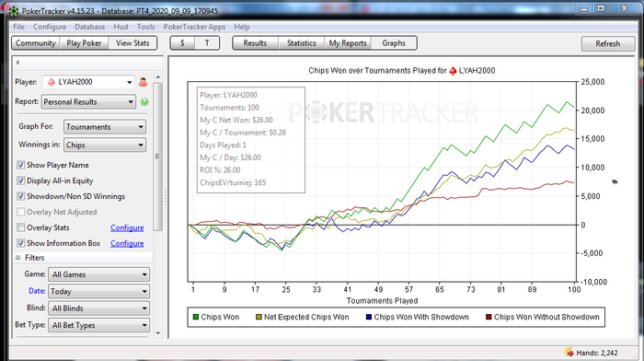Open the Graph For Tournaments dropdown
The height and width of the screenshot is (361, 644).
[105, 127]
